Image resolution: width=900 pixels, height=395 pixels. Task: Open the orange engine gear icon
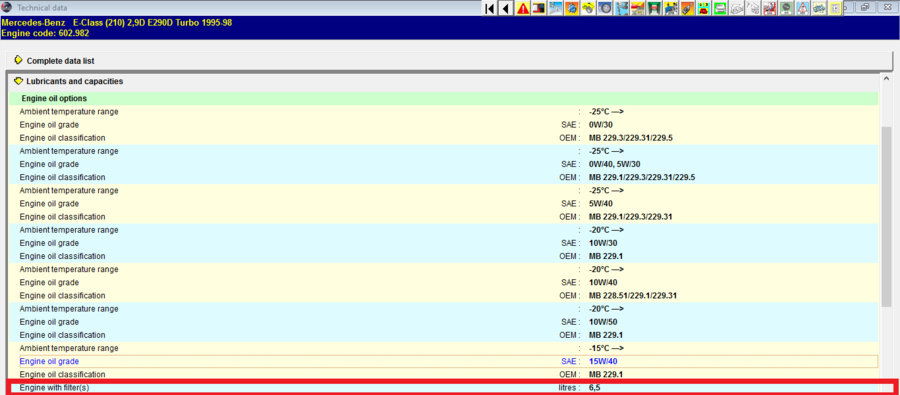coord(572,8)
